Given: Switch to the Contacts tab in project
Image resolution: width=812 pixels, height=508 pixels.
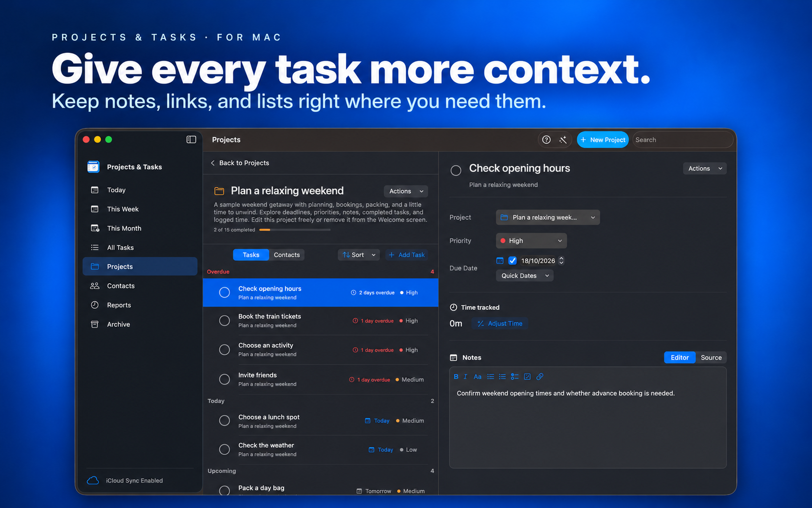Looking at the screenshot, I should pos(286,255).
